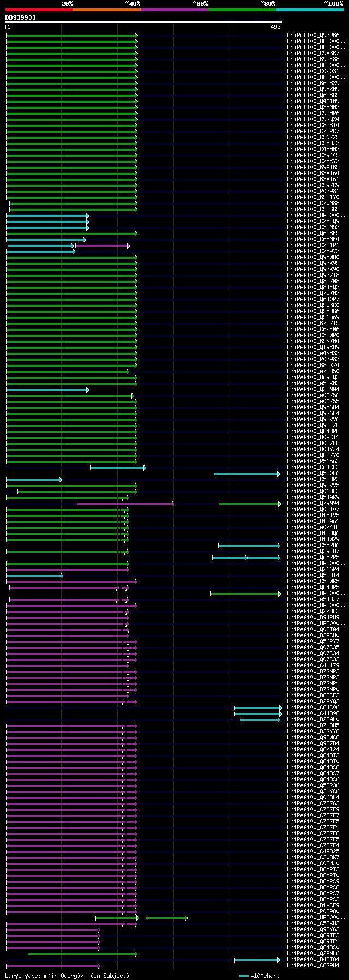Select label UniRef100_Q19SU9
Screen dimensions: 349x980
click(x=313, y=348)
